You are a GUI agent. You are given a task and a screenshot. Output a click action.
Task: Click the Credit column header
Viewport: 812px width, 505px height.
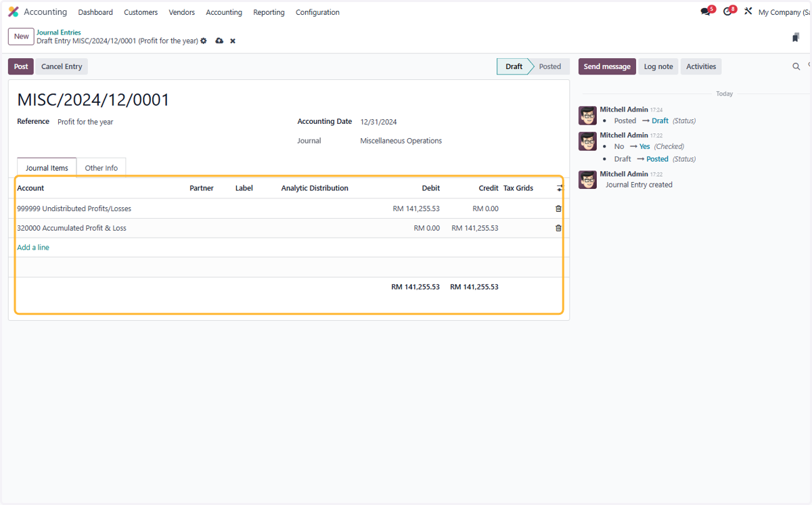coord(489,188)
